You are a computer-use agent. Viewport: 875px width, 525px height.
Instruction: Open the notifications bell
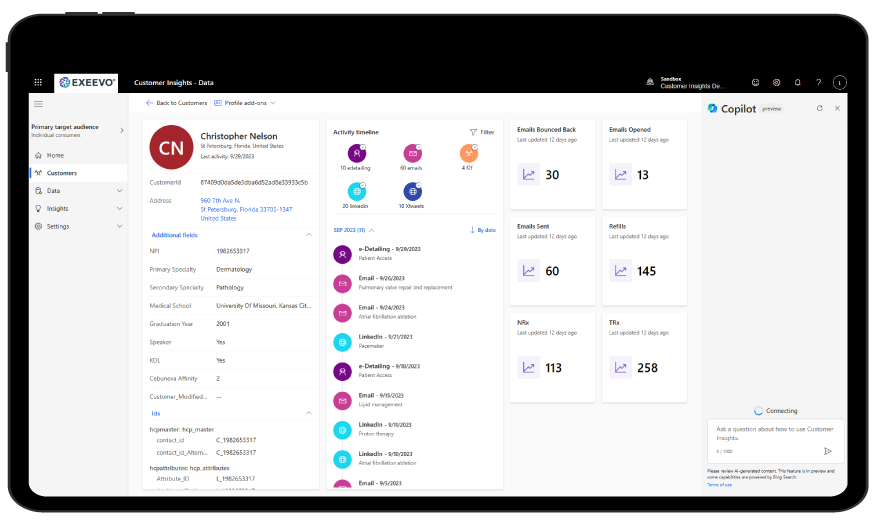[797, 83]
